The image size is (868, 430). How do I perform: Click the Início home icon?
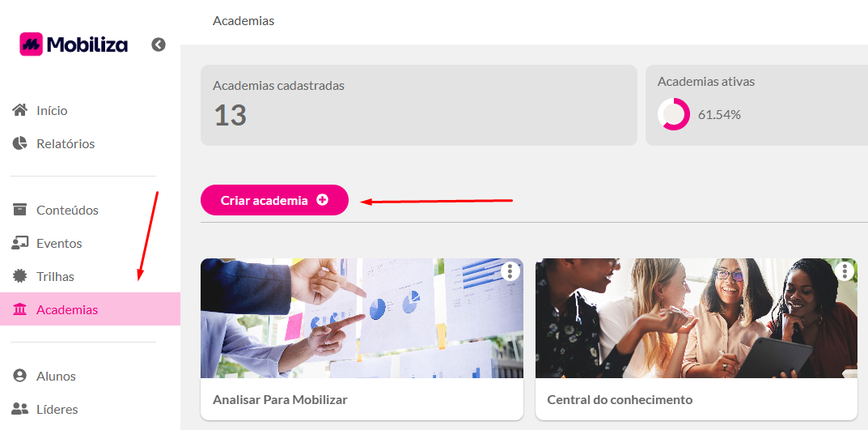tap(20, 110)
